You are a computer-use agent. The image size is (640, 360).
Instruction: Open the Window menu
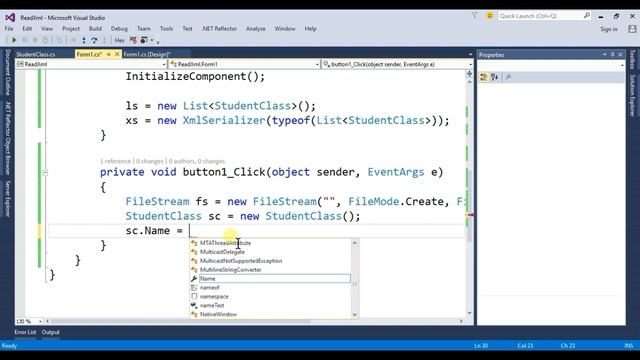click(285, 29)
